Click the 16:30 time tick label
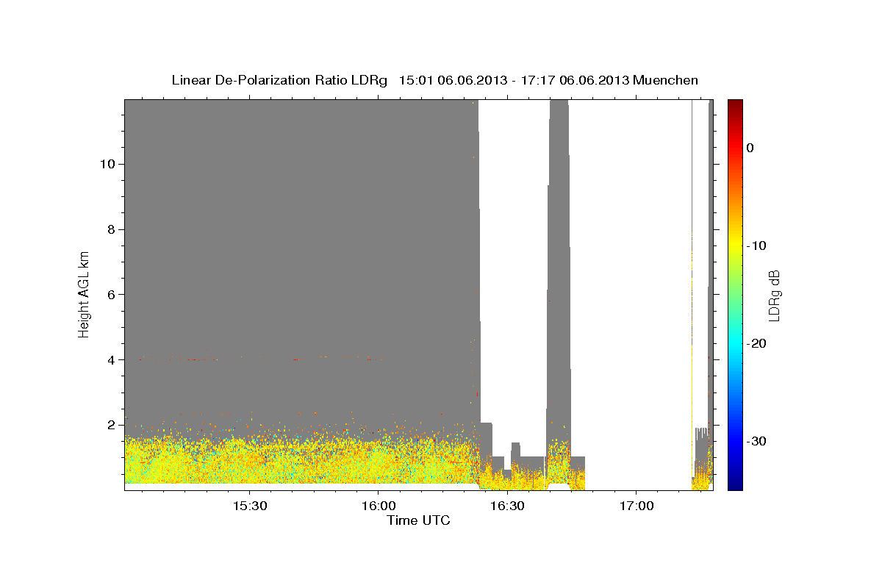Image resolution: width=882 pixels, height=588 pixels. click(x=506, y=506)
